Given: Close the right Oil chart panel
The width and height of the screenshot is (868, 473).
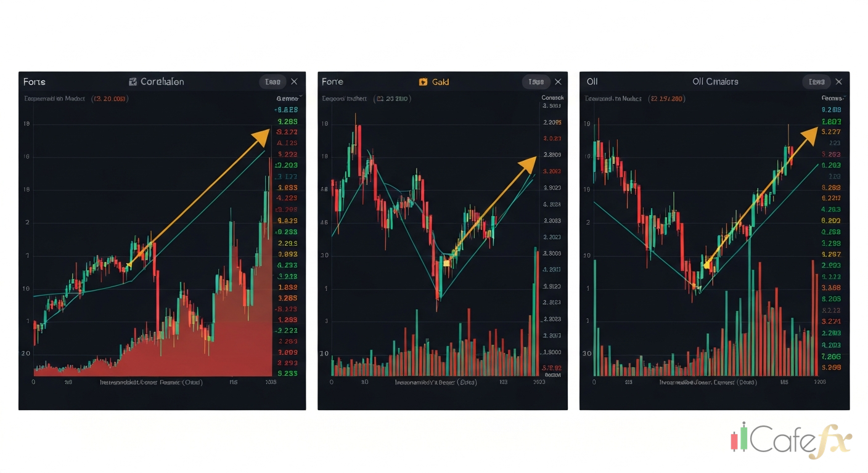Looking at the screenshot, I should click(x=838, y=82).
